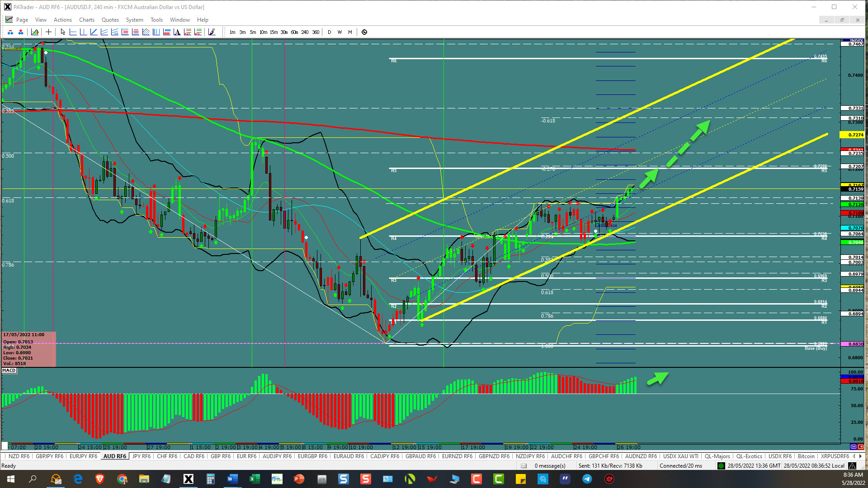The width and height of the screenshot is (868, 488).
Task: Open Windows Start menu
Action: pyautogui.click(x=10, y=479)
